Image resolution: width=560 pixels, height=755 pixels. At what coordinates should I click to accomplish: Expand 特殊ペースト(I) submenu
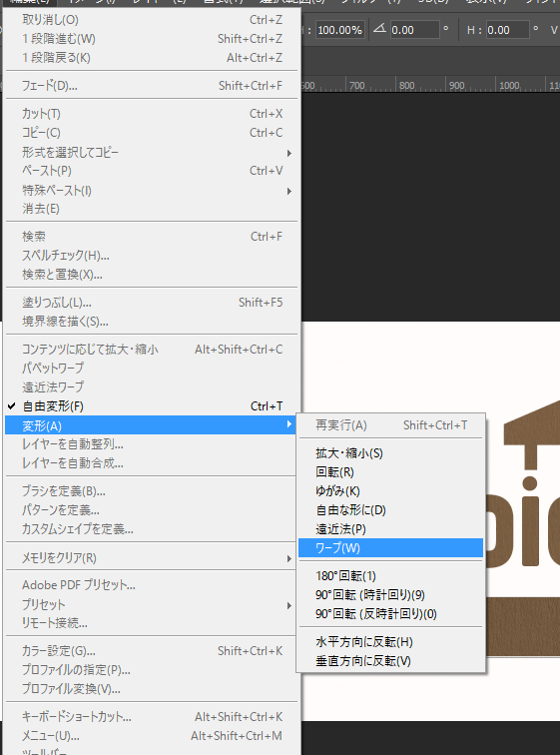[x=151, y=191]
